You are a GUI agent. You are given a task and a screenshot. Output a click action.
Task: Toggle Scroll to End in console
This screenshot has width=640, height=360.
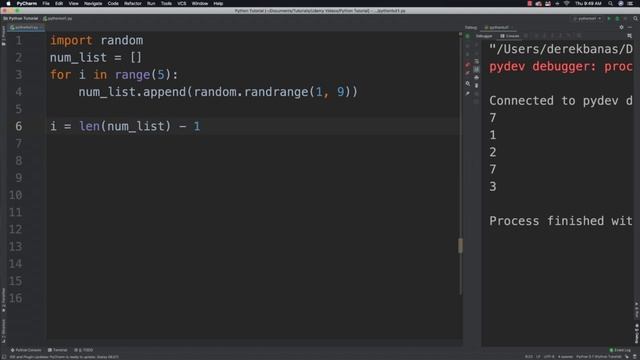(476, 69)
